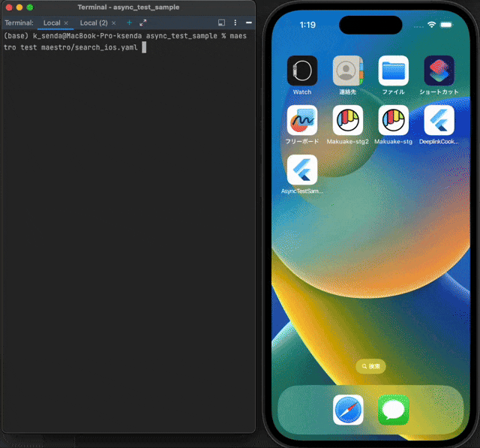Click the Terminal - async_test_sample title
480x448 pixels.
[128, 8]
